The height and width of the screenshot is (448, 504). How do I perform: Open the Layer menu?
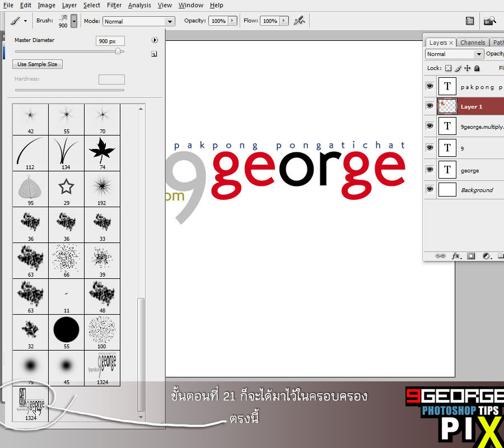pos(69,5)
